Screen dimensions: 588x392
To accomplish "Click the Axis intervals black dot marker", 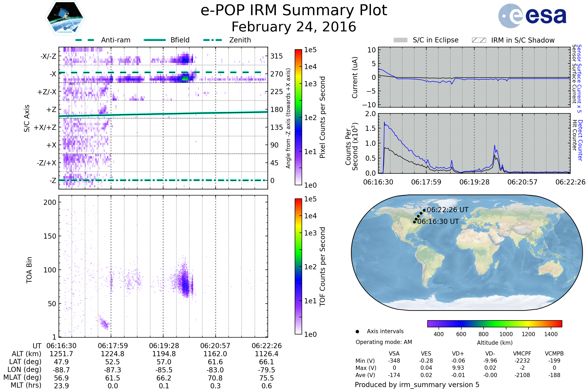I will tap(357, 331).
